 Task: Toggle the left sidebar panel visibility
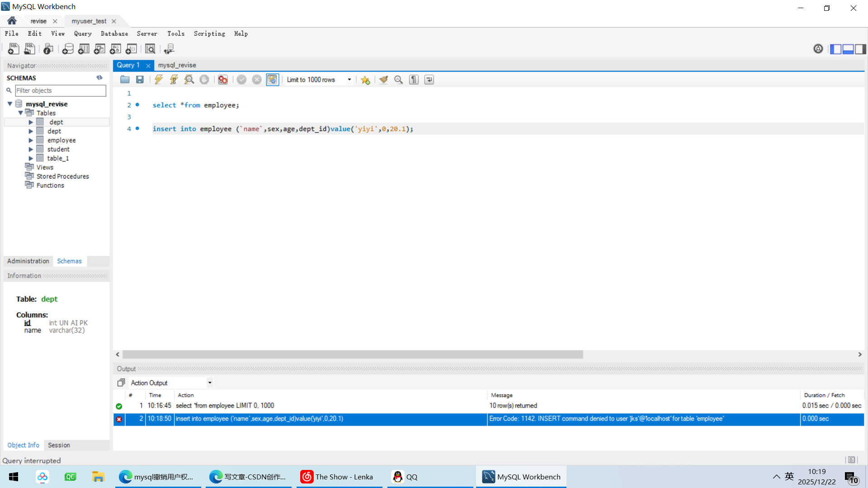(x=835, y=49)
